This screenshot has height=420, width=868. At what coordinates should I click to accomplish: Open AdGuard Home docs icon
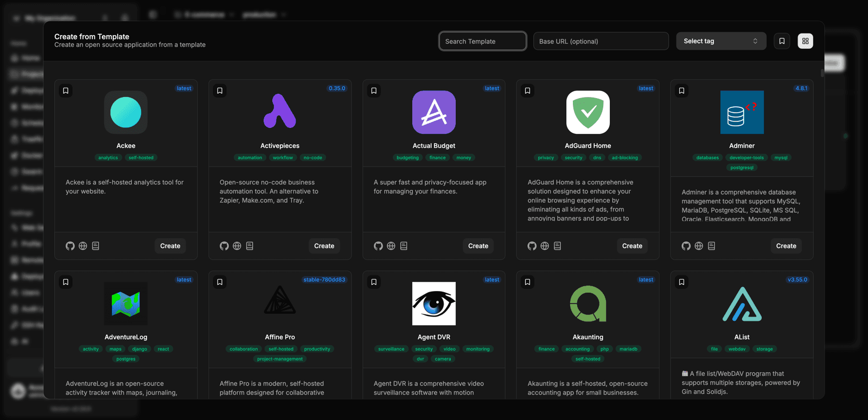tap(557, 246)
